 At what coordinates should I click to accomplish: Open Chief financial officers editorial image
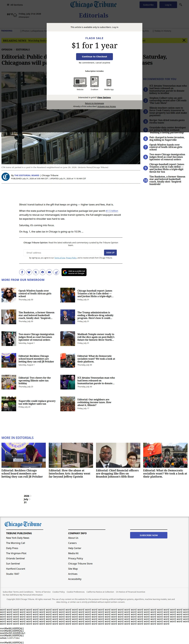point(118,455)
